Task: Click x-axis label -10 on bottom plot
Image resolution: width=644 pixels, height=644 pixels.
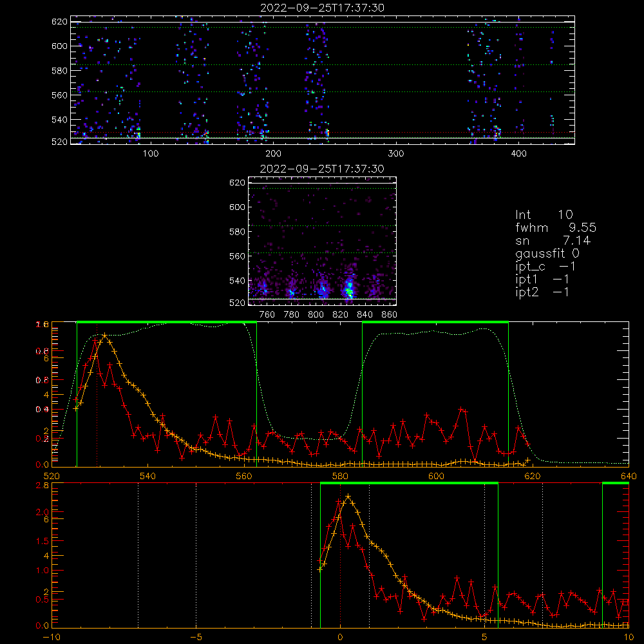Action: point(52,637)
